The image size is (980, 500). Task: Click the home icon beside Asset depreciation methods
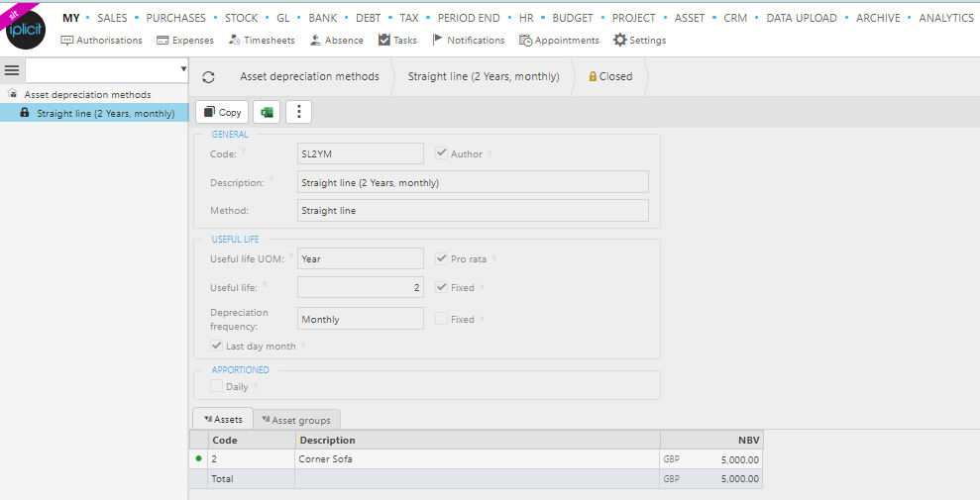pyautogui.click(x=12, y=94)
